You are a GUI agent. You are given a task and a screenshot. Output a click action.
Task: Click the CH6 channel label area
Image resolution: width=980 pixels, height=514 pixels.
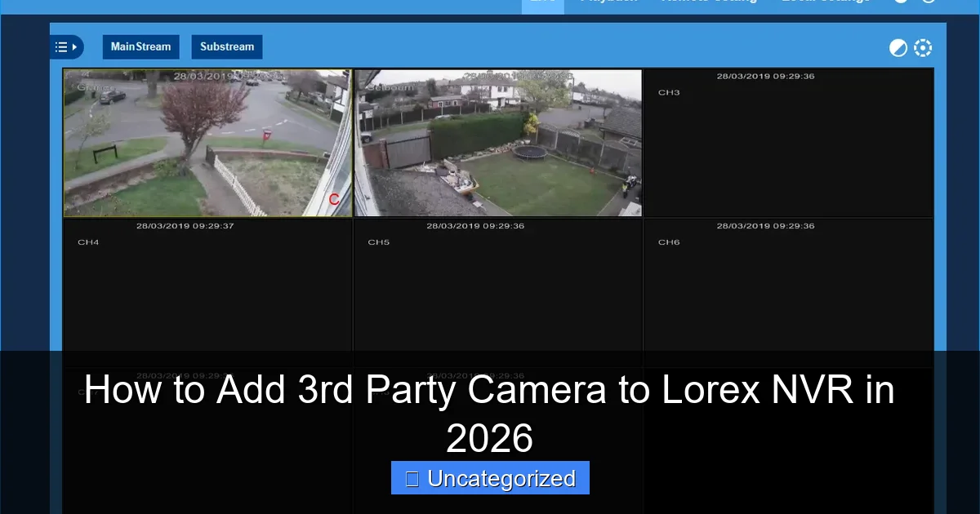pyautogui.click(x=668, y=241)
